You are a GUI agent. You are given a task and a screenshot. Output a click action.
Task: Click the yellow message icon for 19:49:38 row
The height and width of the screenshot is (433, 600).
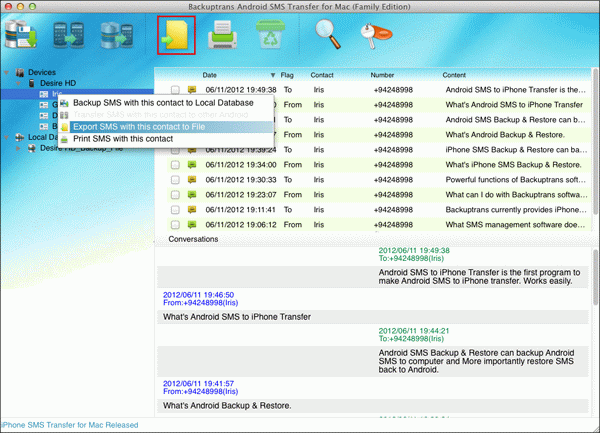[x=192, y=90]
